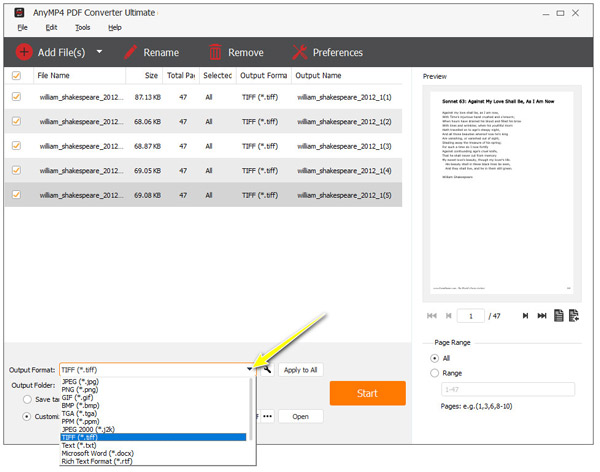Image resolution: width=600 pixels, height=472 pixels.
Task: Go to previous preview page
Action: click(x=448, y=316)
